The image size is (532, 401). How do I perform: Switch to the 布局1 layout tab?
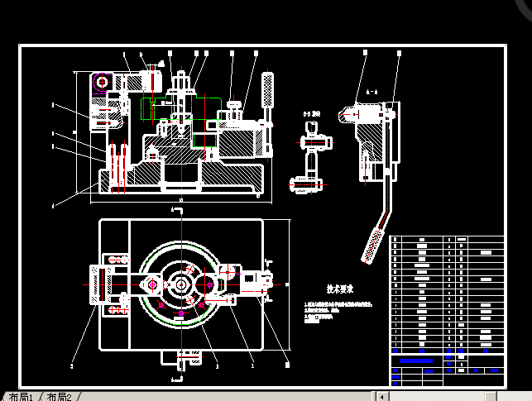[x=21, y=397]
